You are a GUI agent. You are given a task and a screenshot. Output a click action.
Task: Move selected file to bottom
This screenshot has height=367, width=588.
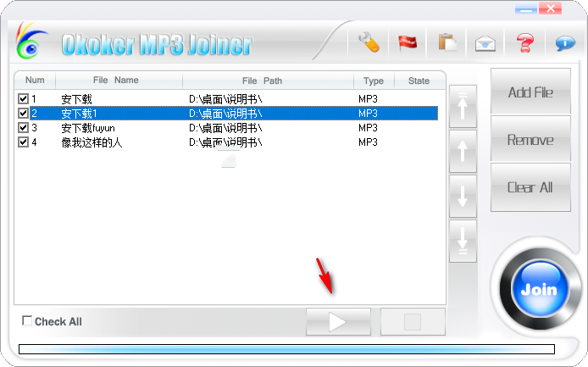(463, 242)
